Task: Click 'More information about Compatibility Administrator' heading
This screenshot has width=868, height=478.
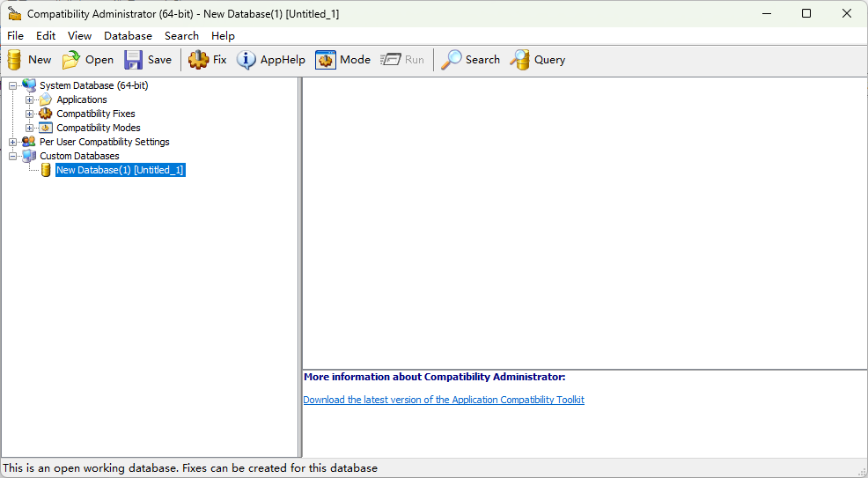Action: pyautogui.click(x=435, y=377)
